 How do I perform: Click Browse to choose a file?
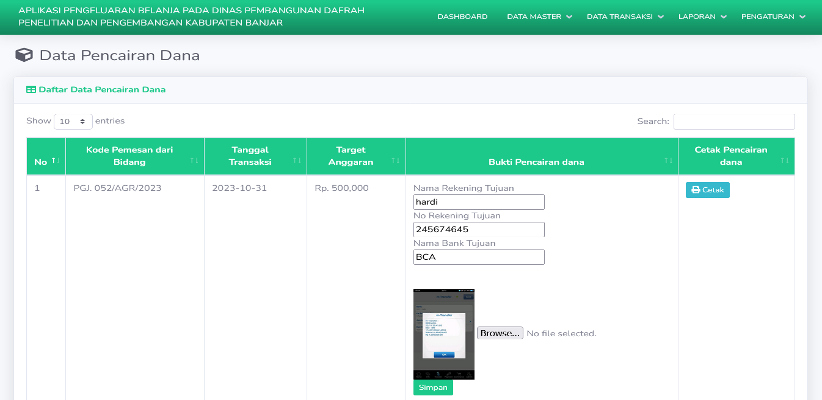point(500,333)
